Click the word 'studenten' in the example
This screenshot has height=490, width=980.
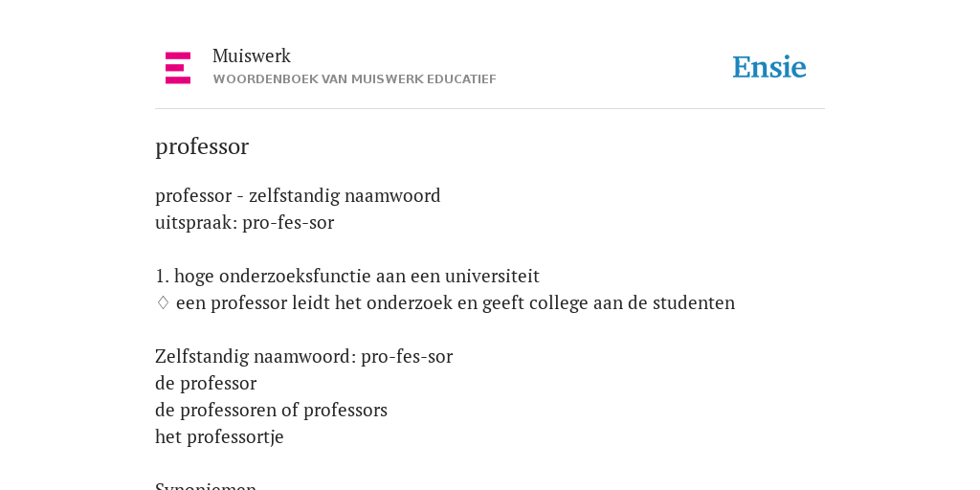(694, 303)
